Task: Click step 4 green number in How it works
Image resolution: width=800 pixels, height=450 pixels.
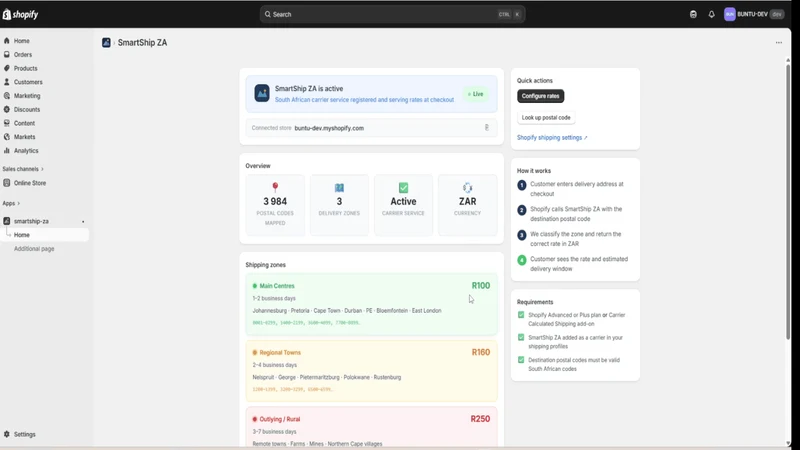Action: pyautogui.click(x=521, y=260)
